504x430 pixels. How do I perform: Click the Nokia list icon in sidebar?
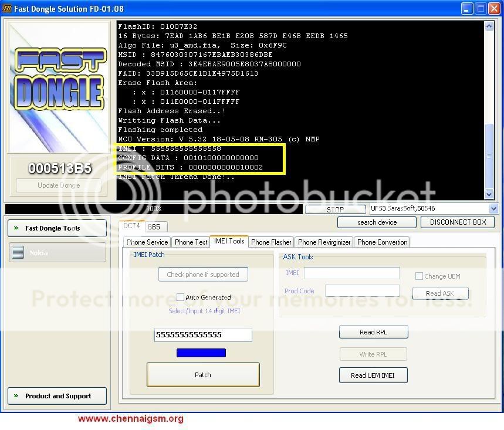(x=18, y=252)
